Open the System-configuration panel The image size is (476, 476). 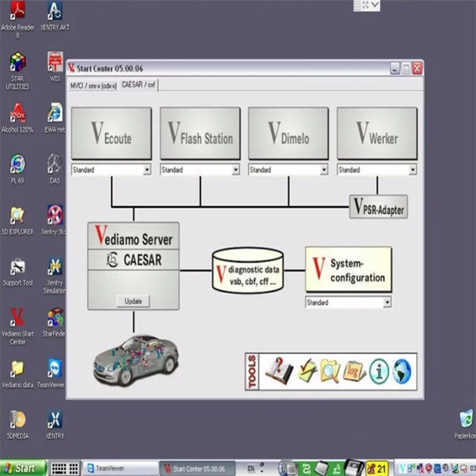[x=348, y=270]
